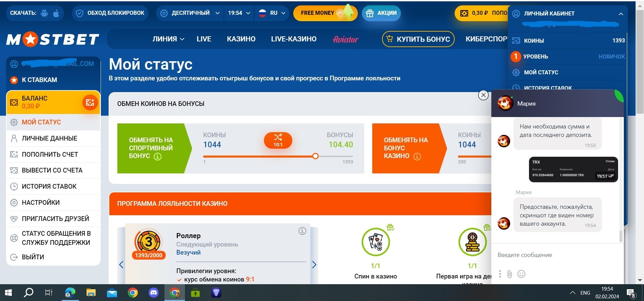Open the Казино navigation tab
This screenshot has width=644, height=301.
[x=241, y=39]
